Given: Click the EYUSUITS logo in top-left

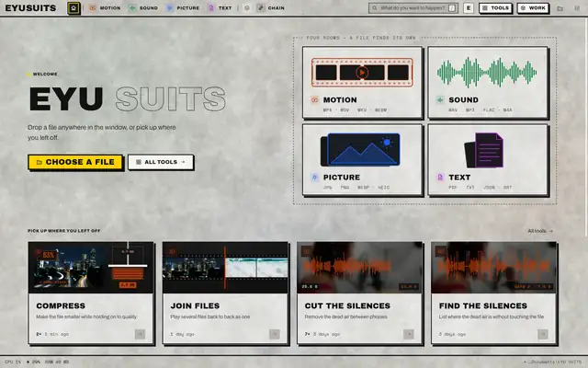Looking at the screenshot, I should [30, 8].
